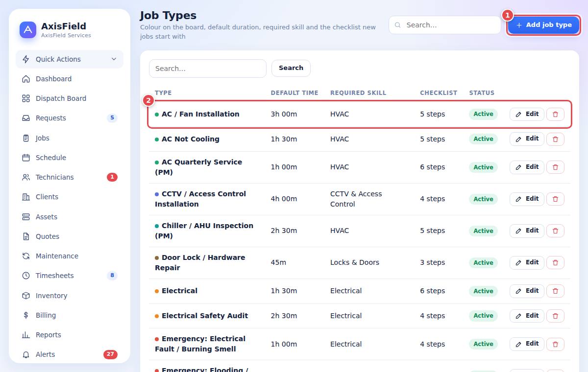Viewport: 588px width, 372px height.
Task: Delete Emergency: Electrical Fault row
Action: click(x=555, y=344)
